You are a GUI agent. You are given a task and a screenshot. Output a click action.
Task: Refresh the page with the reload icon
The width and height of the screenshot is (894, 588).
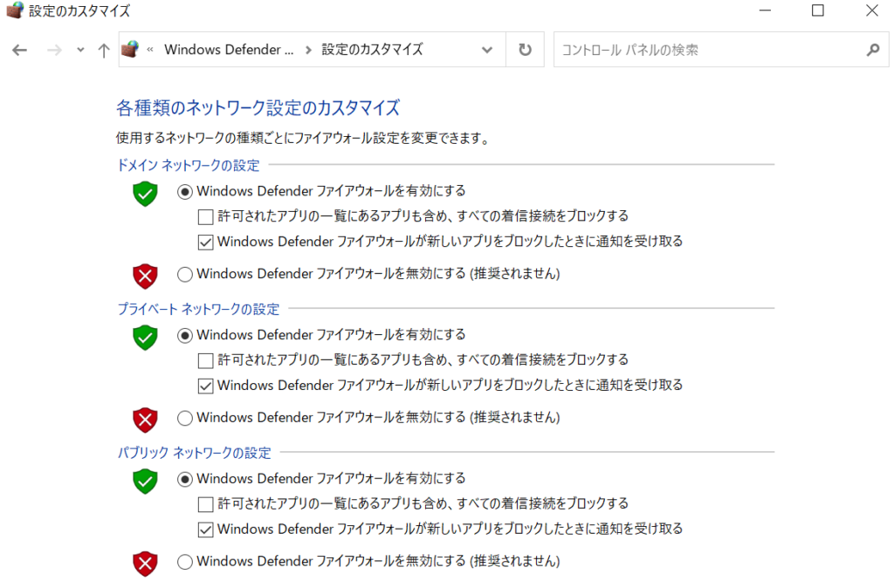click(525, 50)
